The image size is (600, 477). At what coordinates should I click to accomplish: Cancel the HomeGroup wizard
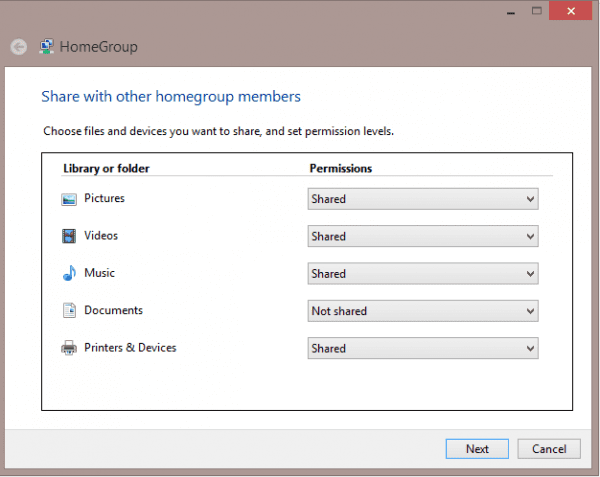549,449
